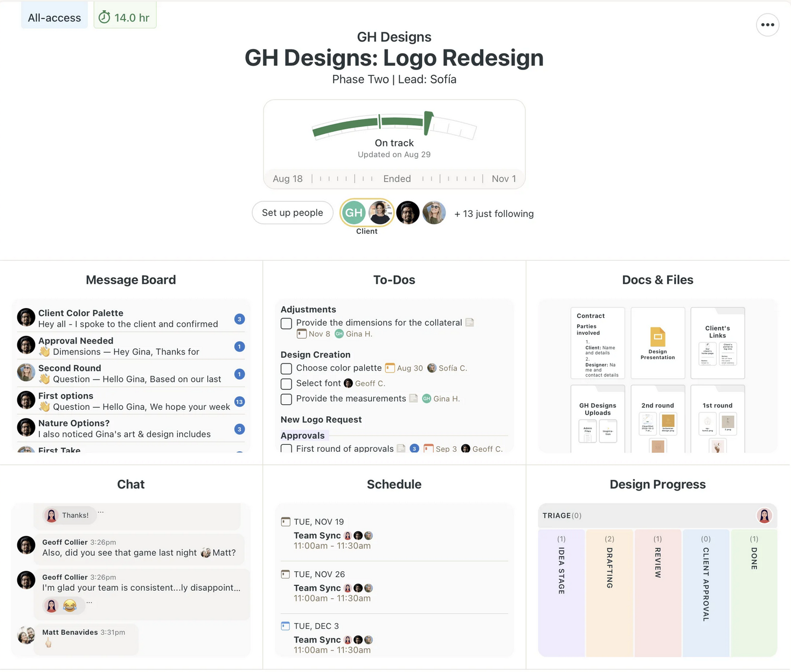Image resolution: width=791 pixels, height=672 pixels.
Task: Click the Set up people button
Action: [293, 213]
